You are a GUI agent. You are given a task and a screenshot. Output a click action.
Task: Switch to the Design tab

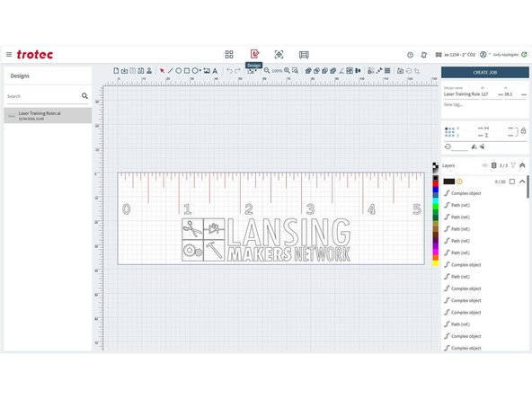click(x=254, y=54)
